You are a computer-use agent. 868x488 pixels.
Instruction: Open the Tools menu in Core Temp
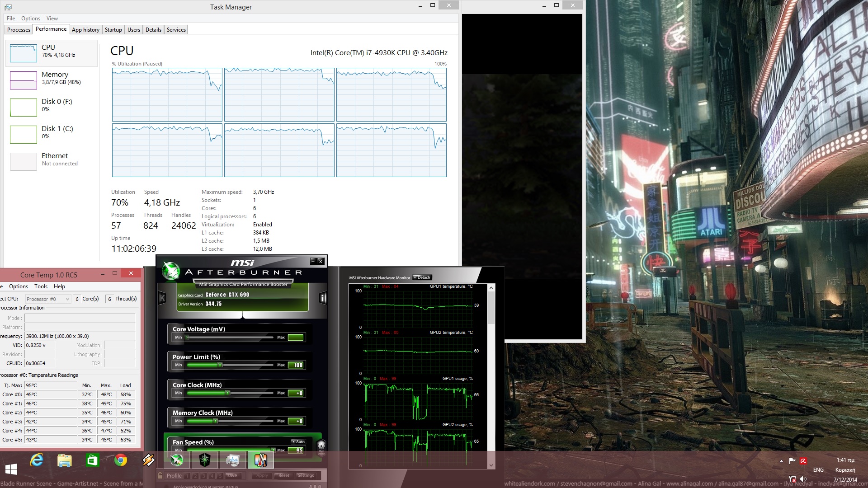[x=41, y=286]
